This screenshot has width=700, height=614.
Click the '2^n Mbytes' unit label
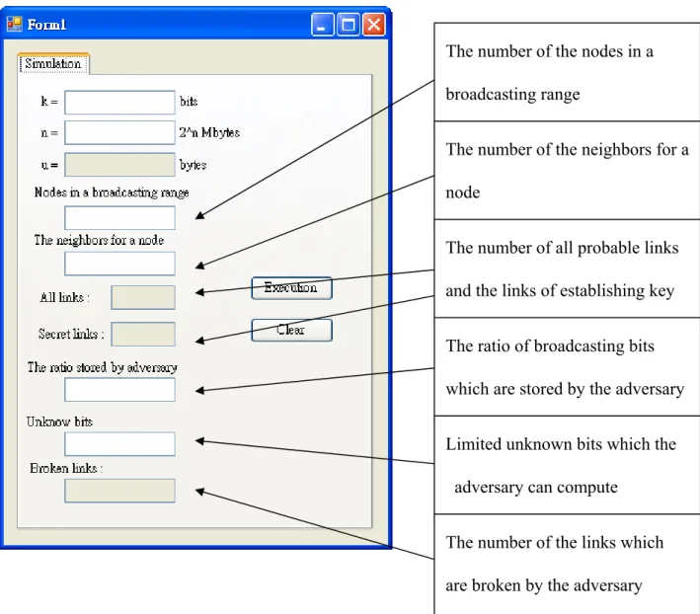209,132
